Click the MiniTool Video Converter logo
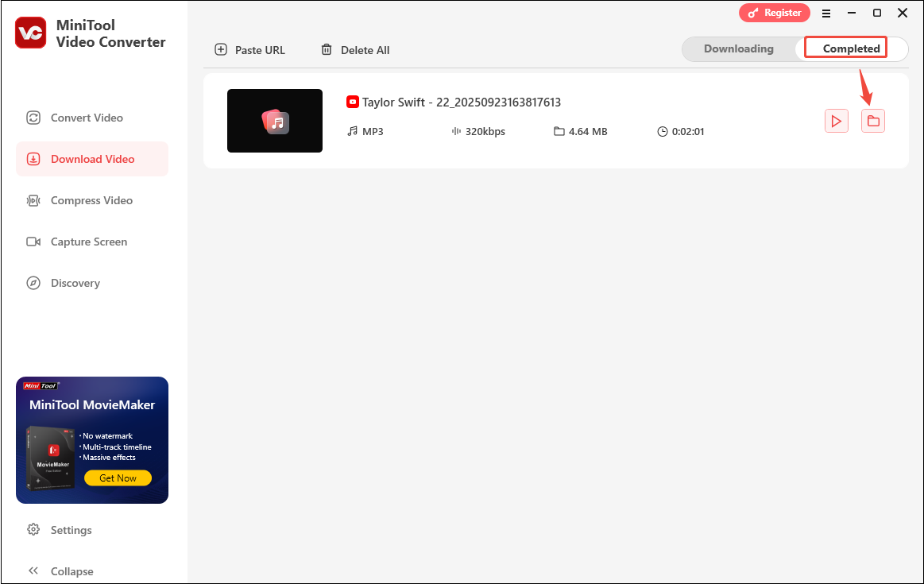Image resolution: width=924 pixels, height=584 pixels. pos(31,33)
